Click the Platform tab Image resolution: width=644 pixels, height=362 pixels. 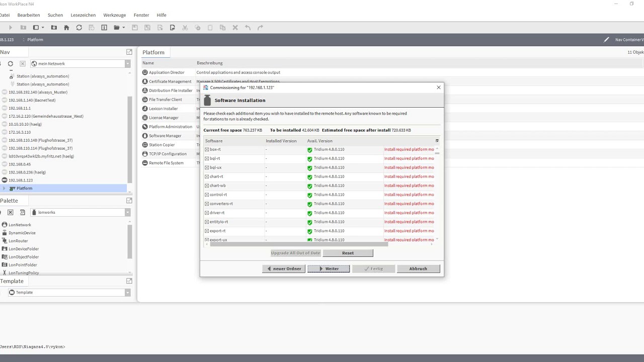coord(153,52)
